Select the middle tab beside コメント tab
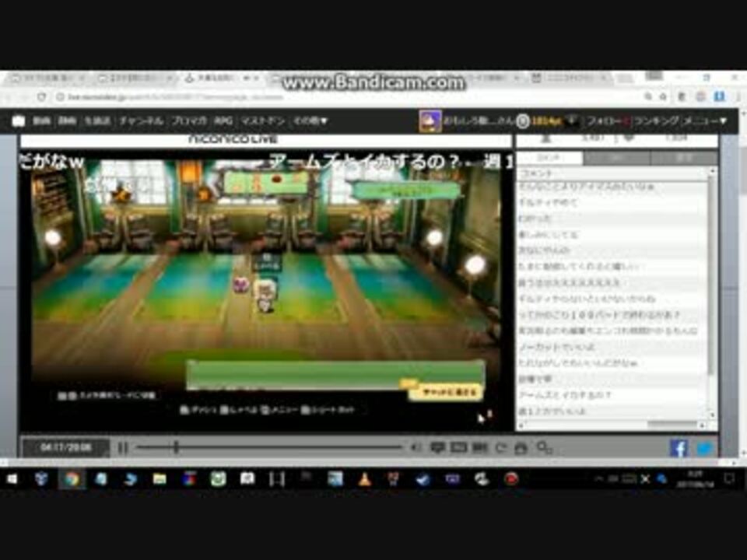The image size is (747, 560). coord(616,158)
